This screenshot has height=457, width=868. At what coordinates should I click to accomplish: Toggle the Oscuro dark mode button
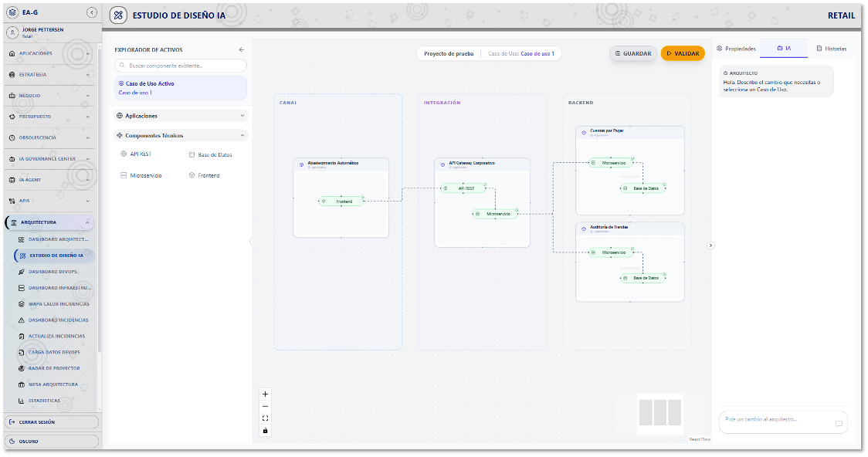point(53,442)
